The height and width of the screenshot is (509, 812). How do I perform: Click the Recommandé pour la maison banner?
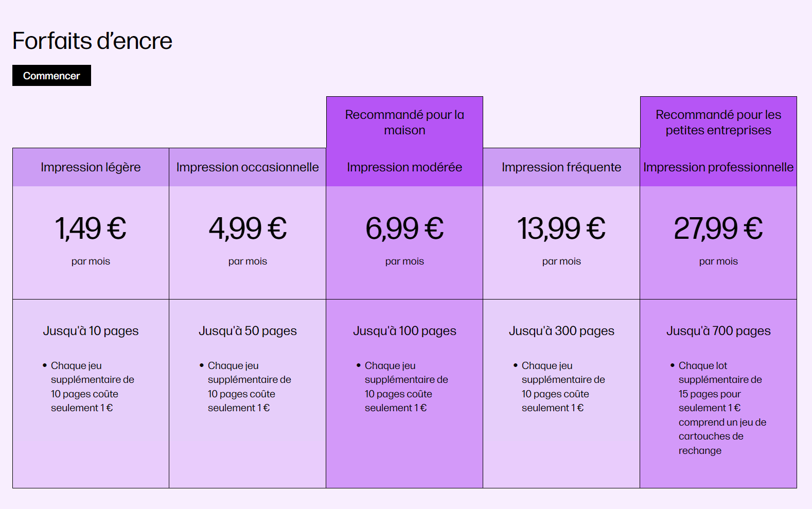tap(404, 122)
